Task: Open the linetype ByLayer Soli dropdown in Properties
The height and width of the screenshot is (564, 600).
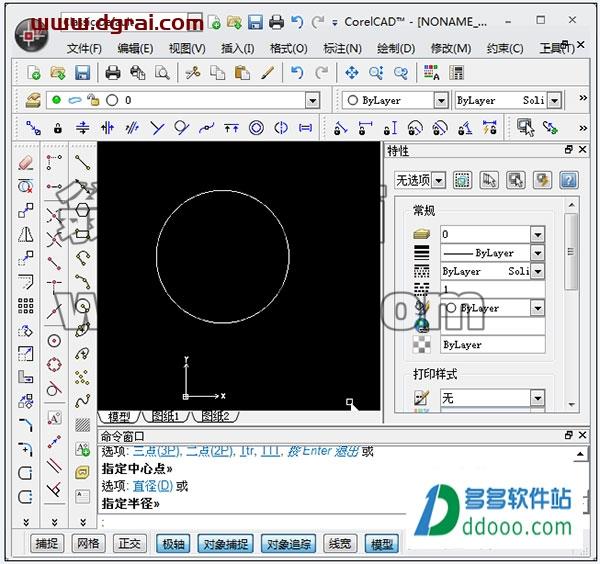Action: click(x=538, y=271)
